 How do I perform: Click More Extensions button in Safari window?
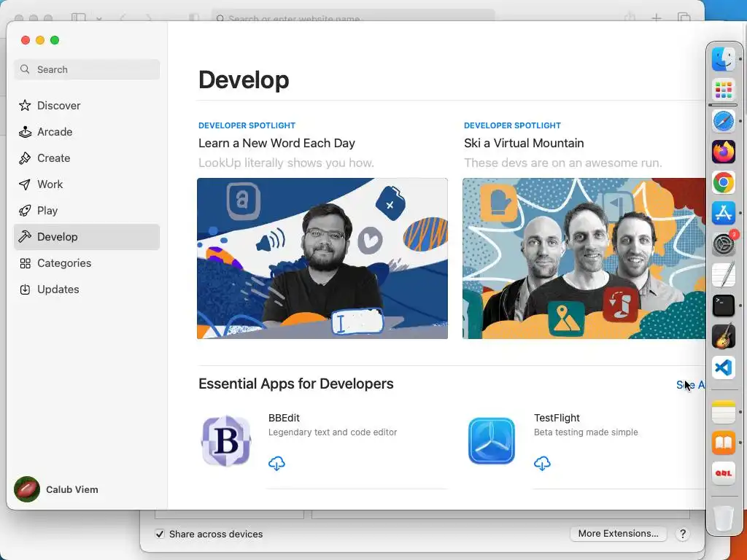(x=618, y=533)
